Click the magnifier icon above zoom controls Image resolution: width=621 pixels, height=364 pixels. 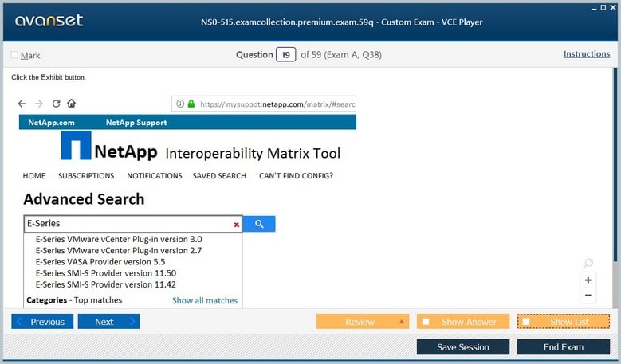click(x=588, y=263)
